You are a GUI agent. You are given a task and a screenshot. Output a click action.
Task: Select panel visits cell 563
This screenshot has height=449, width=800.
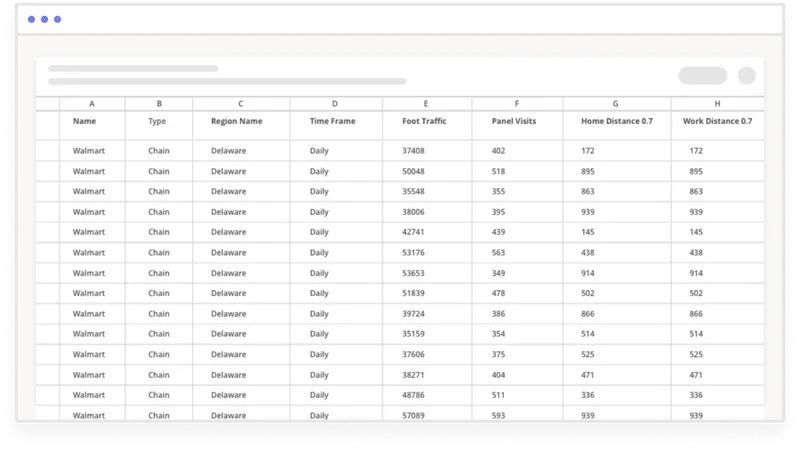click(x=517, y=253)
